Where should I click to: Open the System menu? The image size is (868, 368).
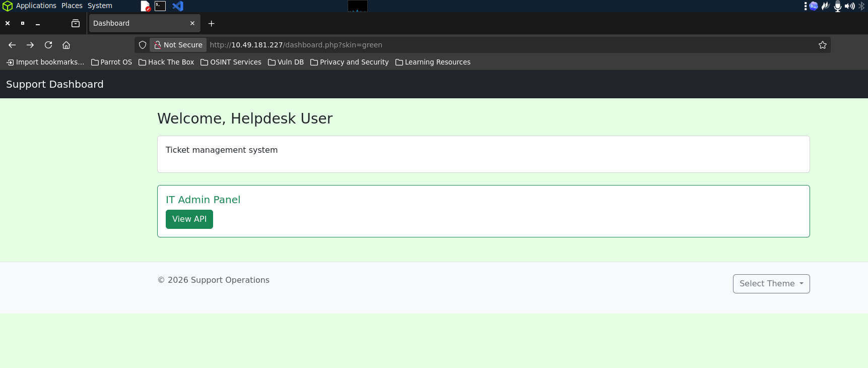(x=100, y=6)
